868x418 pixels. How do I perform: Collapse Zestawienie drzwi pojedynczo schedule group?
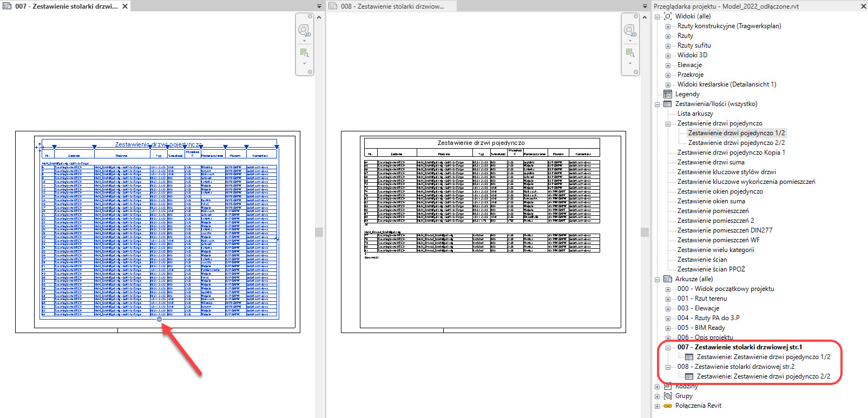[x=668, y=124]
